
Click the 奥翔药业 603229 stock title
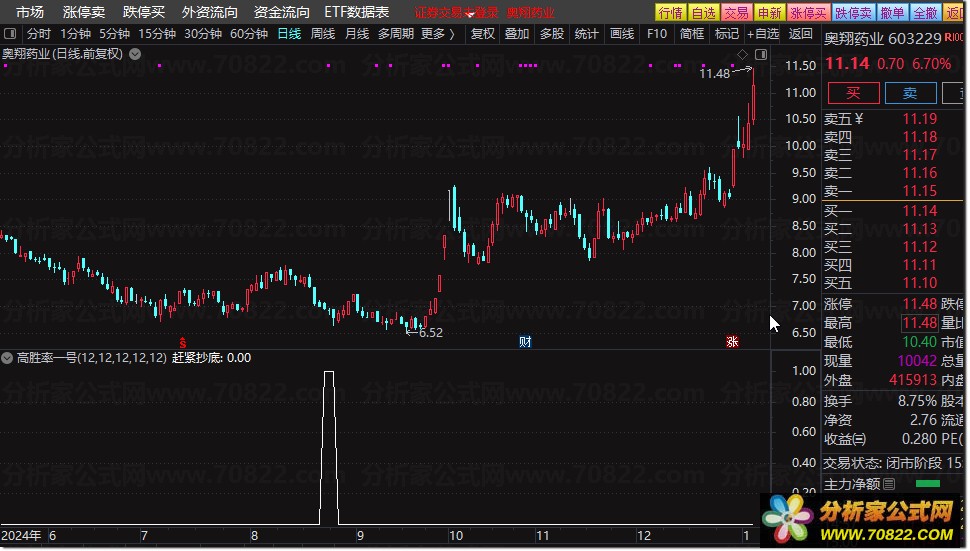[882, 39]
